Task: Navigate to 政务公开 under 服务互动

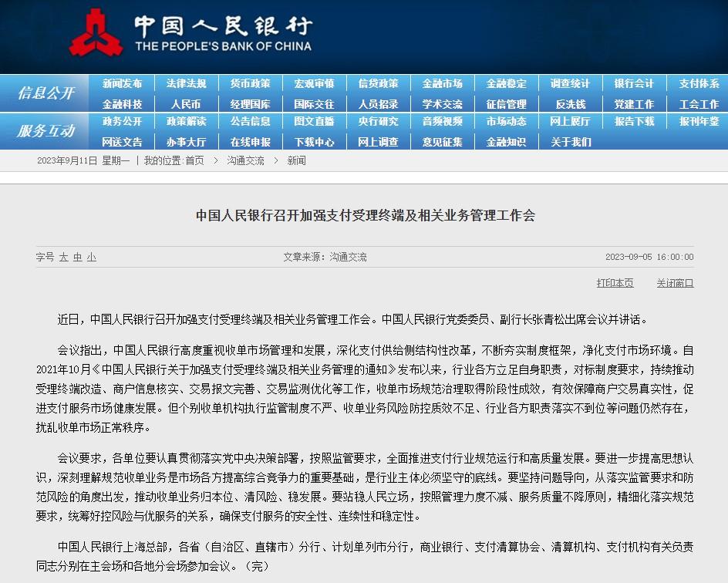Action: 122,121
